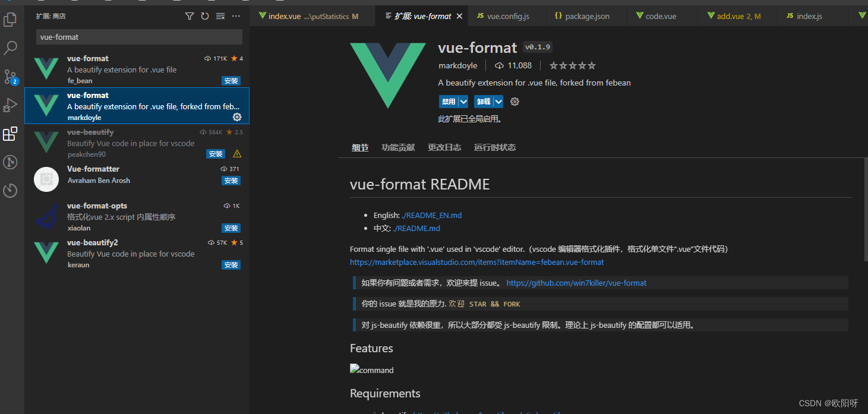
Task: Install the vue-beautify2 extension
Action: tap(231, 265)
